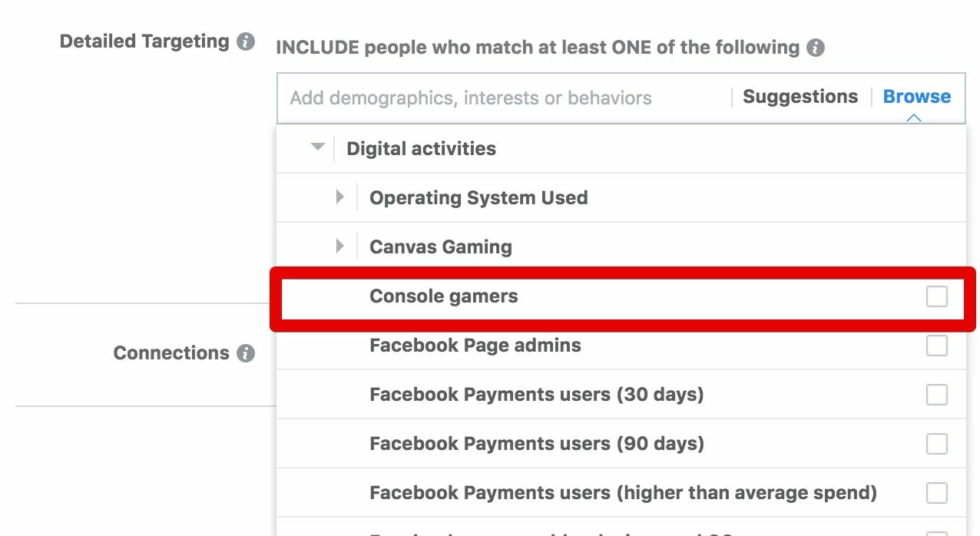
Task: Select the Console gamers row label
Action: click(x=444, y=296)
